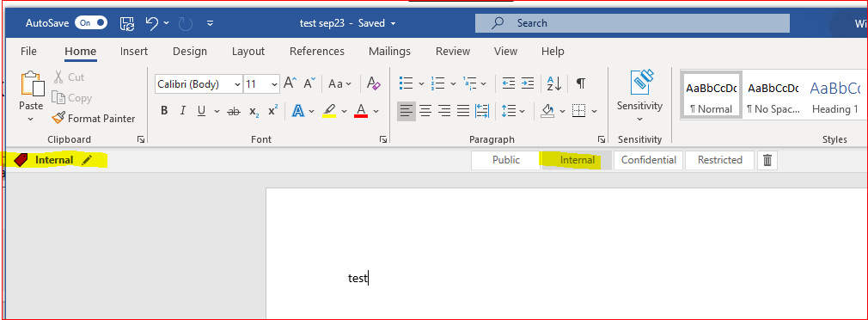Open Paragraph dialog launcher
Screen dimensions: 868x320
click(602, 140)
